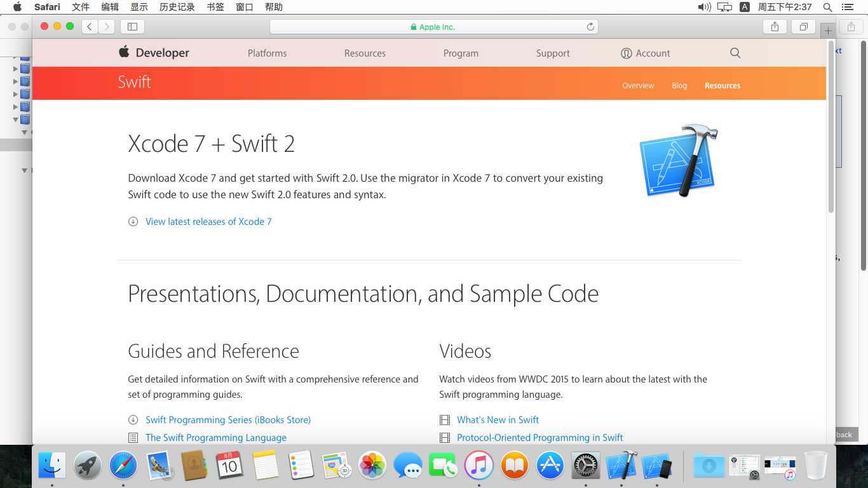Switch to the Swift Blog tab
Viewport: 868px width, 488px height.
pos(679,86)
